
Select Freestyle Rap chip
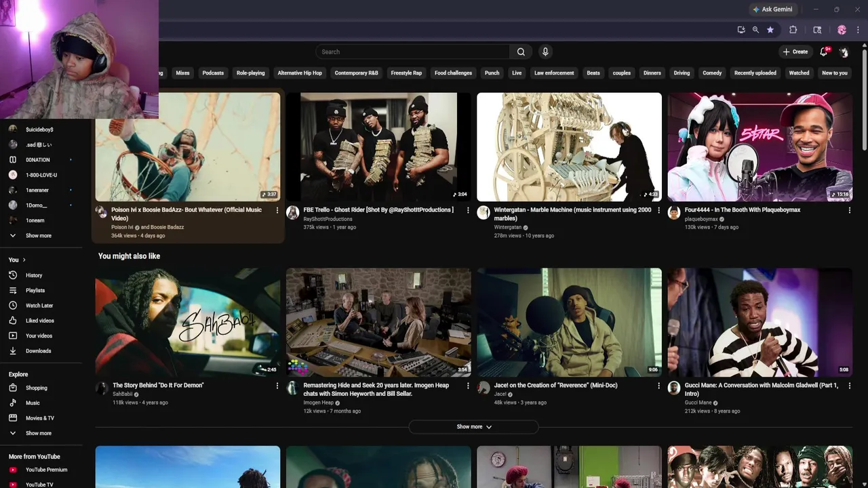(406, 73)
